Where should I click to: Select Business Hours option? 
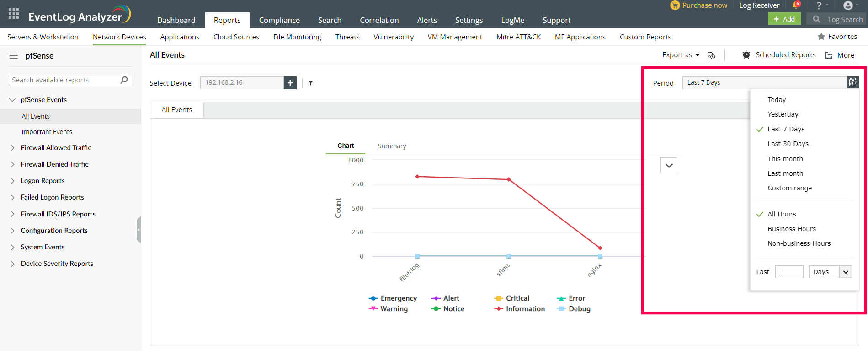click(792, 229)
